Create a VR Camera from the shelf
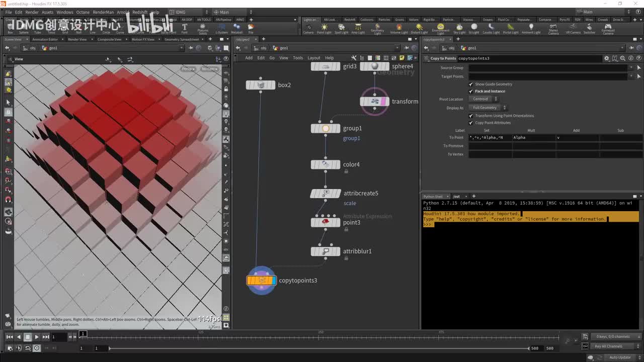 click(573, 28)
